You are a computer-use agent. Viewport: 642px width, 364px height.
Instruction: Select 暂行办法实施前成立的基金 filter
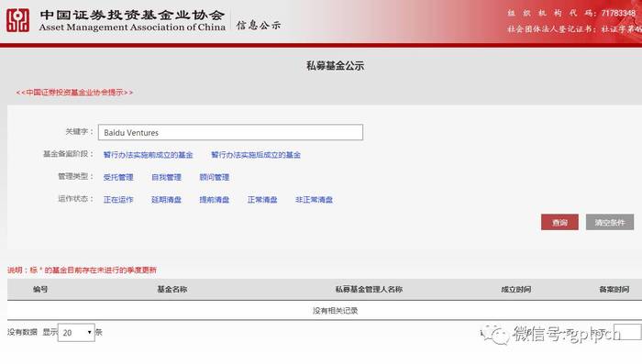click(x=148, y=155)
